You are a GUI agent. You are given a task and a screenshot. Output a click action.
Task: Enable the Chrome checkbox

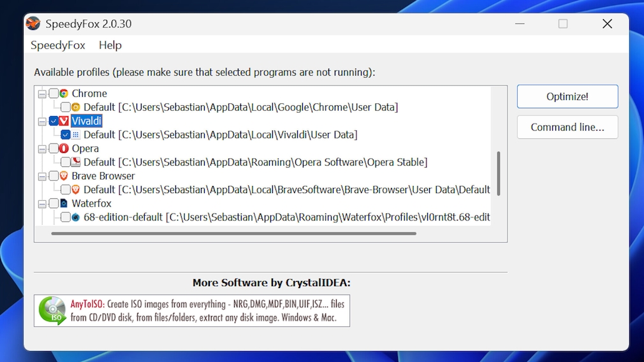54,94
